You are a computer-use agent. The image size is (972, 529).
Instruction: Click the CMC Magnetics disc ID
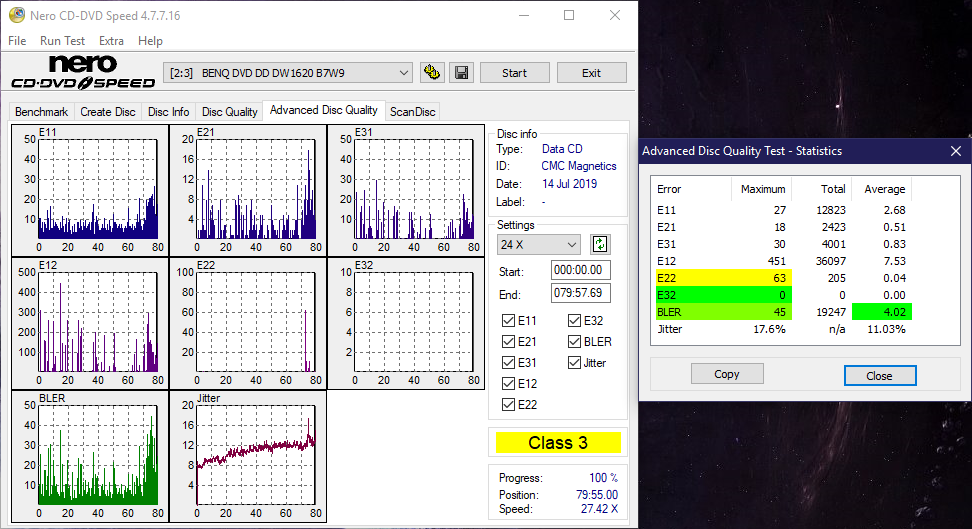[578, 166]
